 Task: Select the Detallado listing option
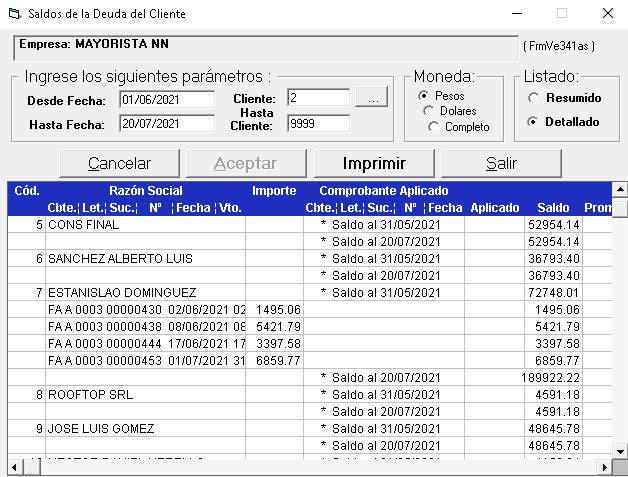[x=533, y=122]
